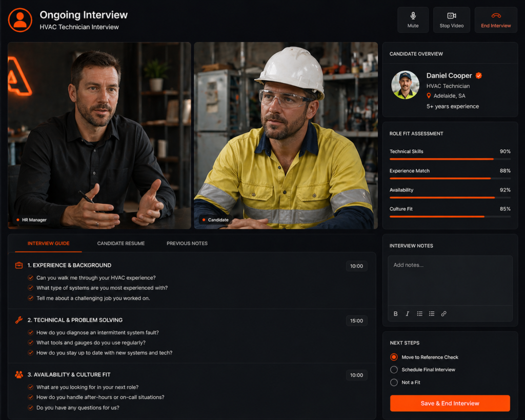
Task: Mute the microphone
Action: [x=413, y=20]
